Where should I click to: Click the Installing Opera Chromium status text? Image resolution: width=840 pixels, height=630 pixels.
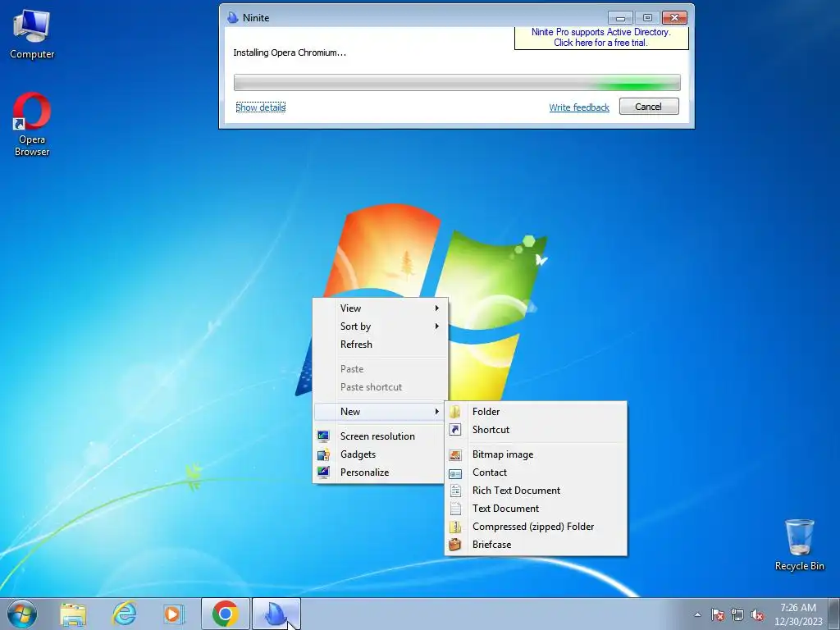tap(290, 52)
